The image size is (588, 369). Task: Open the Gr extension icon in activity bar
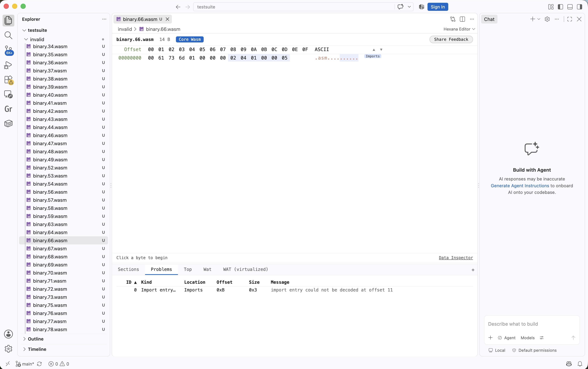point(8,109)
